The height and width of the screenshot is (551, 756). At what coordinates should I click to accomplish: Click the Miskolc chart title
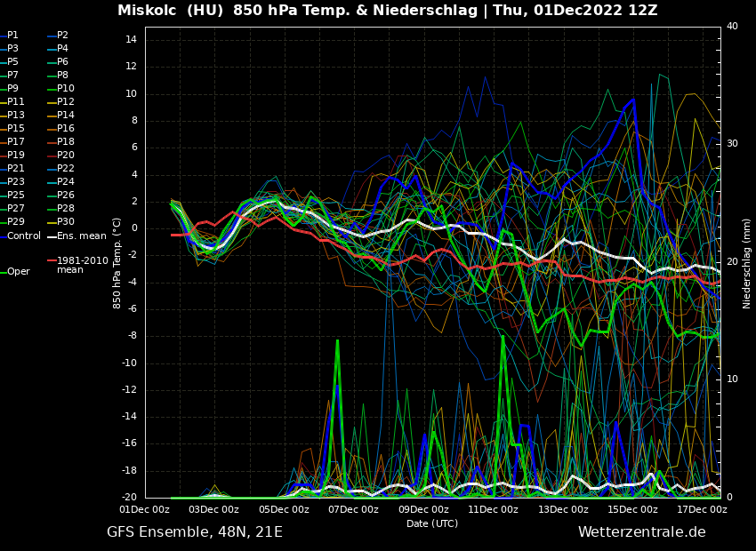click(387, 11)
